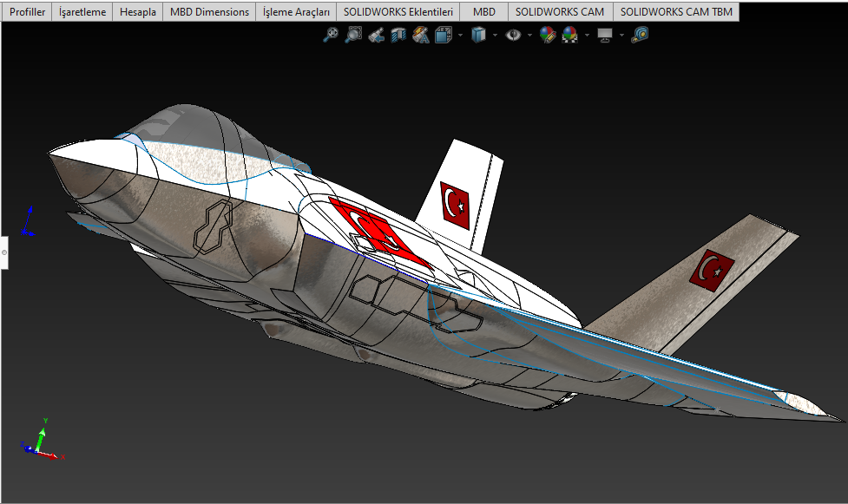Viewport: 848px width, 504px height.
Task: Open Dynamic Annotation Views icon
Action: [421, 36]
